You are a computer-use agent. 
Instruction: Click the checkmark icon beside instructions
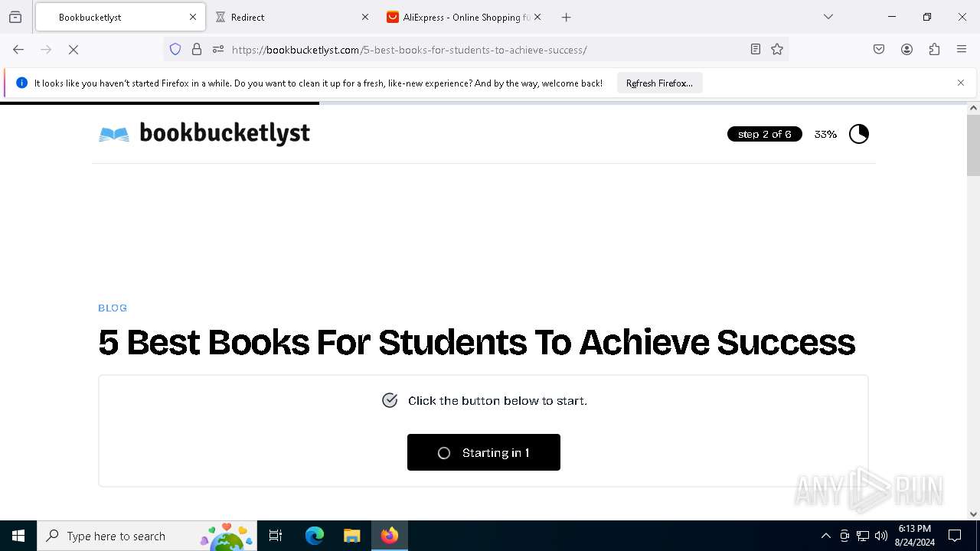click(390, 400)
